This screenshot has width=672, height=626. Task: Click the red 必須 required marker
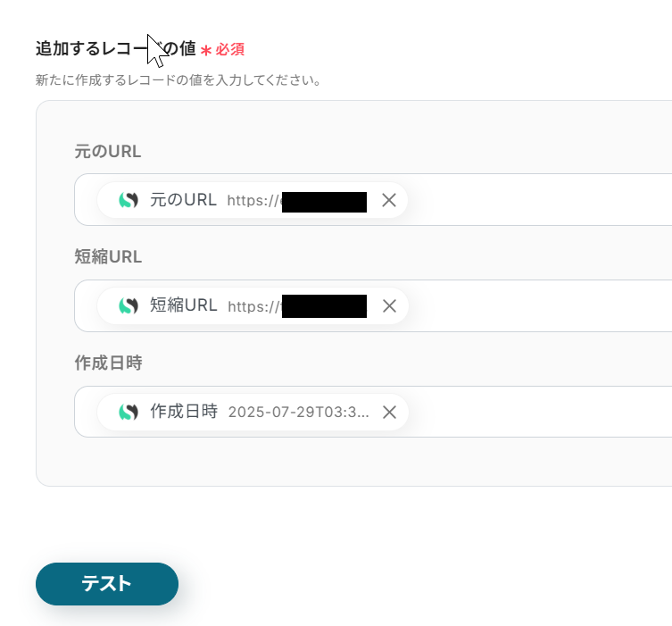[x=229, y=49]
